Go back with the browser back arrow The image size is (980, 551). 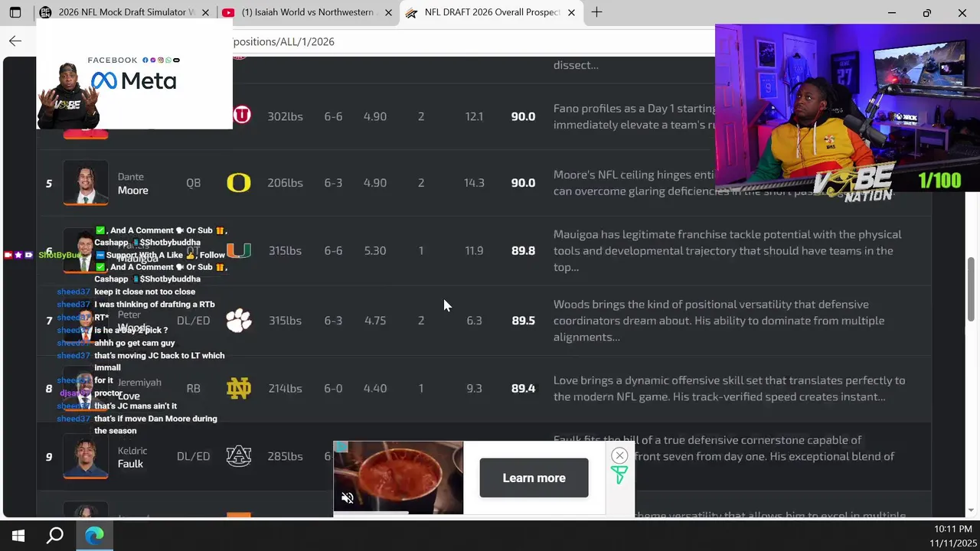[x=15, y=41]
